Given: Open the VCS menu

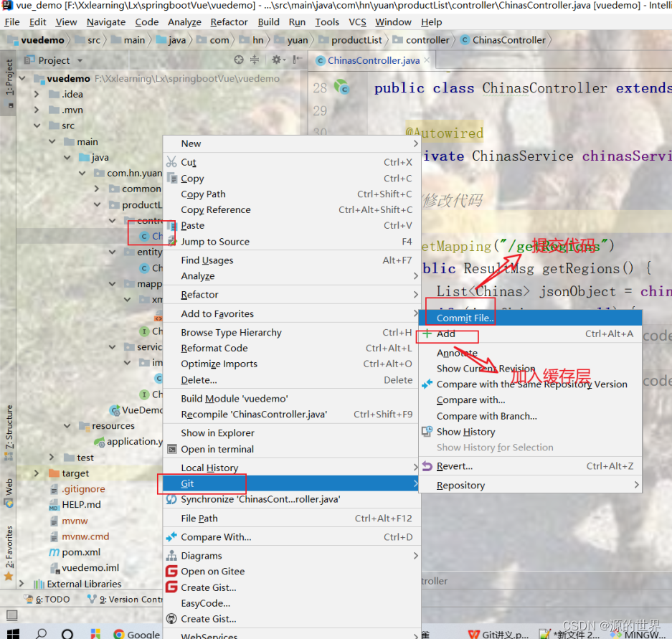Looking at the screenshot, I should coord(357,22).
